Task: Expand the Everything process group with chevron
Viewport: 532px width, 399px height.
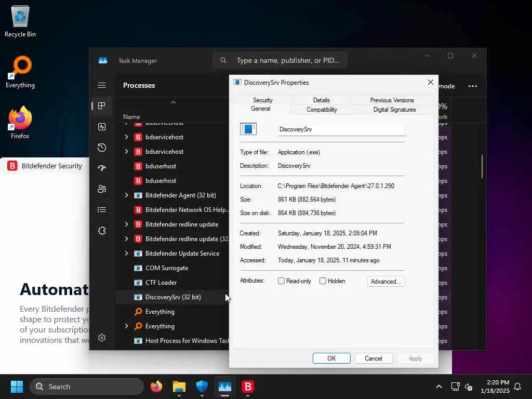Action: [x=126, y=326]
